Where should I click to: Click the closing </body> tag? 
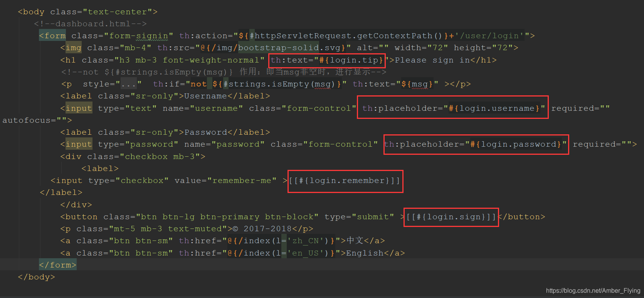[x=36, y=277]
